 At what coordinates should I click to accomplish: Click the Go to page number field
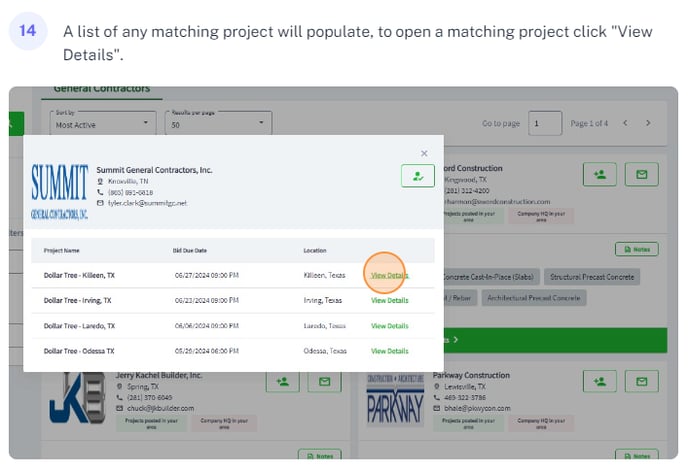tap(545, 123)
